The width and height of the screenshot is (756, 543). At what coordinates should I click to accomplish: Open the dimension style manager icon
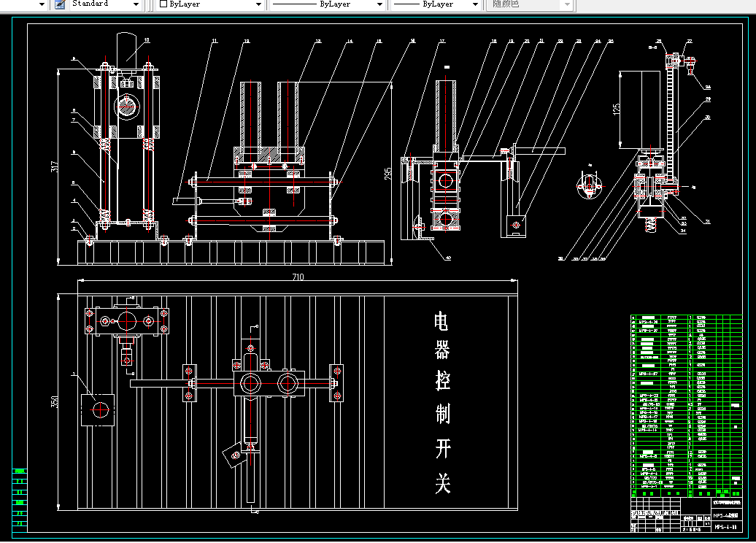pyautogui.click(x=60, y=4)
